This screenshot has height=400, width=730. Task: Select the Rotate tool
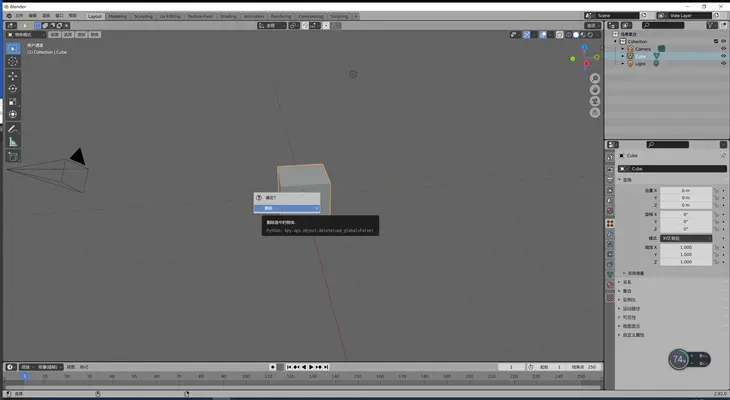coord(13,88)
